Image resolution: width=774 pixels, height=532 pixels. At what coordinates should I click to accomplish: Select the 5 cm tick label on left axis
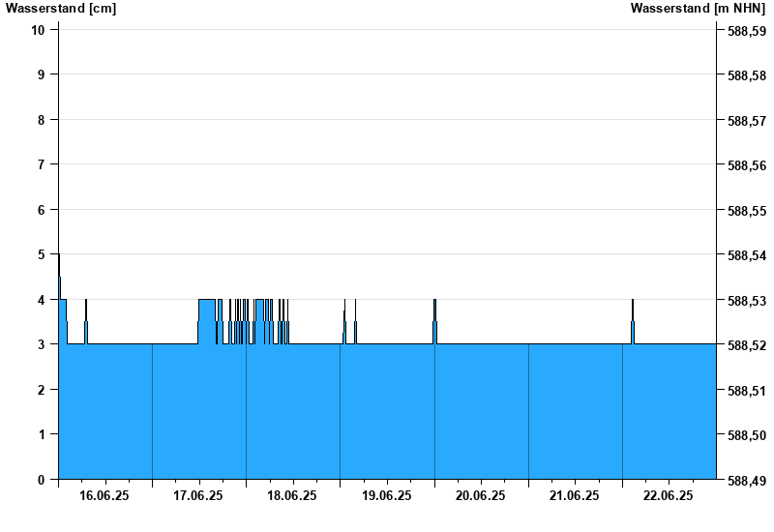tap(42, 254)
